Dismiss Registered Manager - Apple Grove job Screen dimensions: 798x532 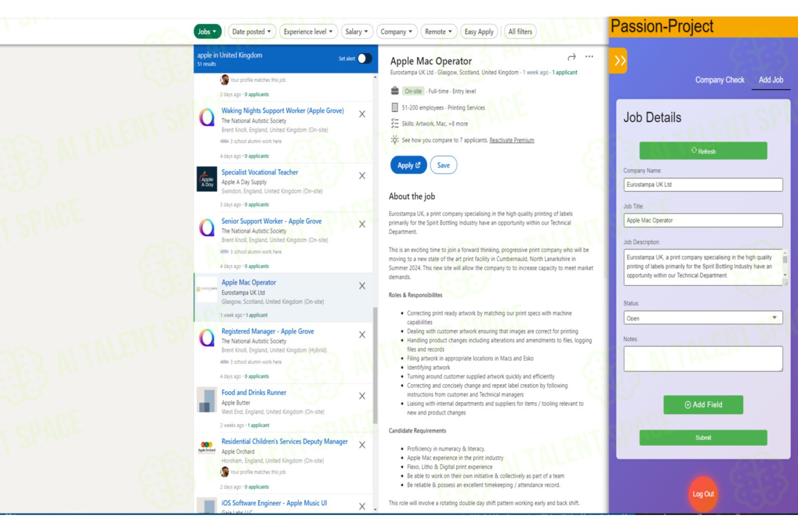pos(362,335)
